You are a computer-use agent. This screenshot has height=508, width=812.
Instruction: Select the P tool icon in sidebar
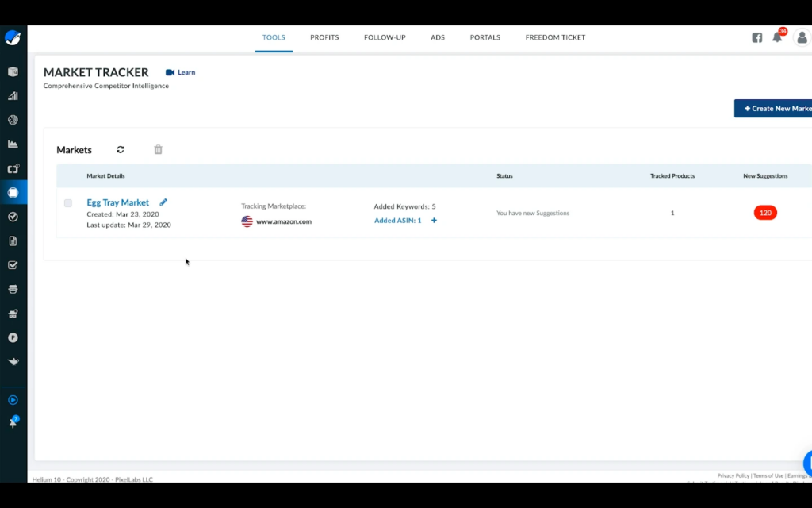pos(12,337)
